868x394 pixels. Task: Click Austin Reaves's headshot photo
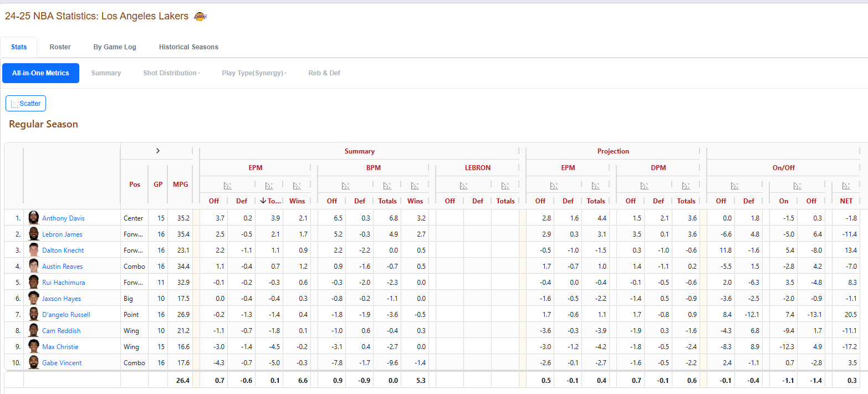point(34,266)
